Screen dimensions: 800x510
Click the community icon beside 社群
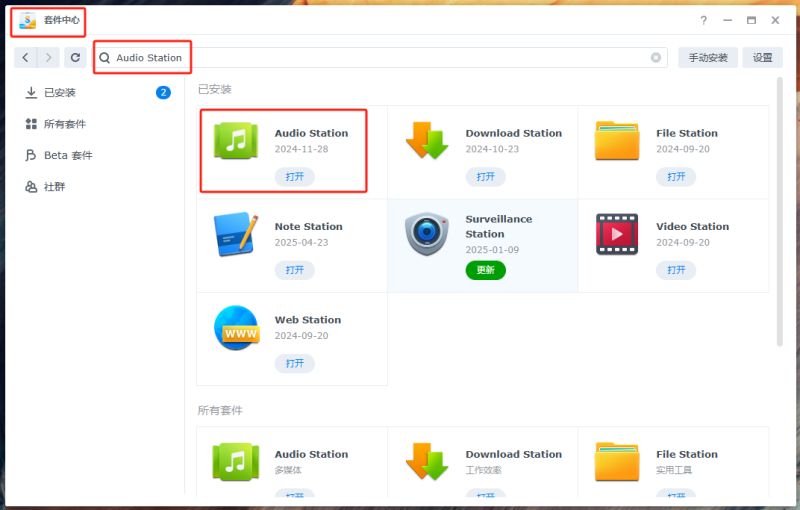(x=31, y=187)
